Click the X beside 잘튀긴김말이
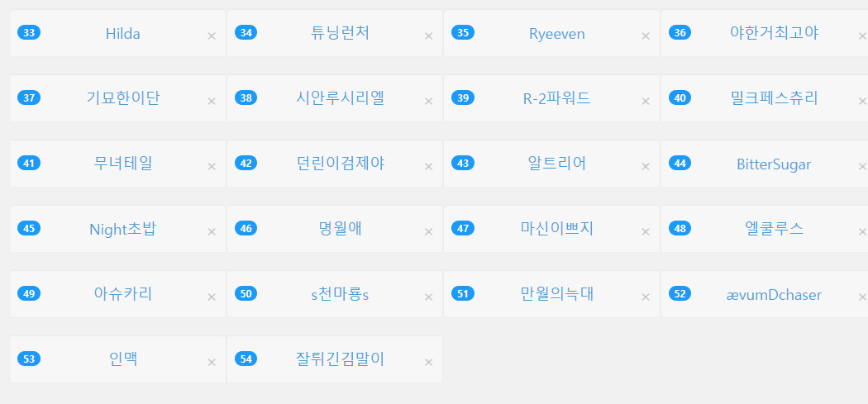Image resolution: width=868 pixels, height=404 pixels. (428, 363)
